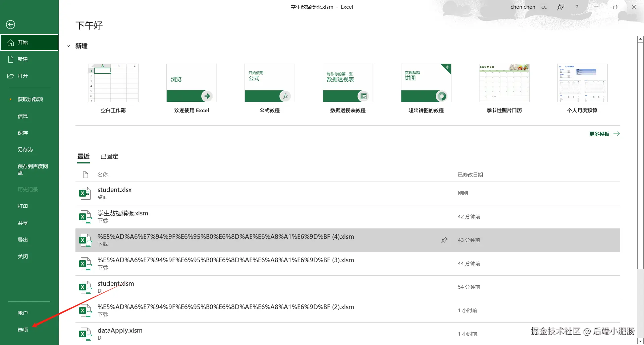Open dataApply.xlsm from recent list
Screen dimensions: 644x345
tap(348, 334)
